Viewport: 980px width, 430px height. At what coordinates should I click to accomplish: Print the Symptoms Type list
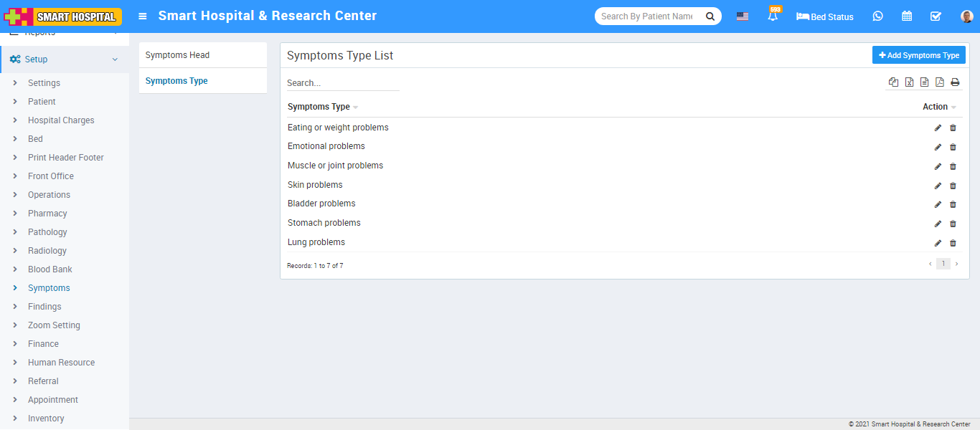point(955,82)
